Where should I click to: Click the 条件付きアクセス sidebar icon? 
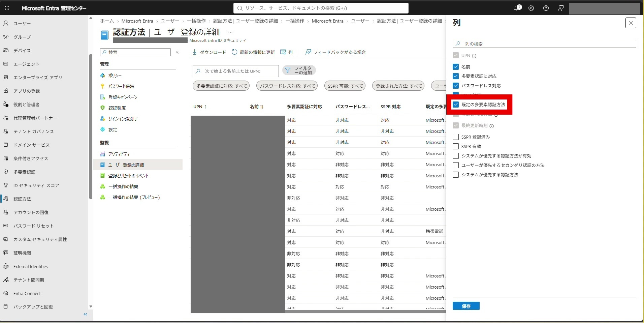6,158
